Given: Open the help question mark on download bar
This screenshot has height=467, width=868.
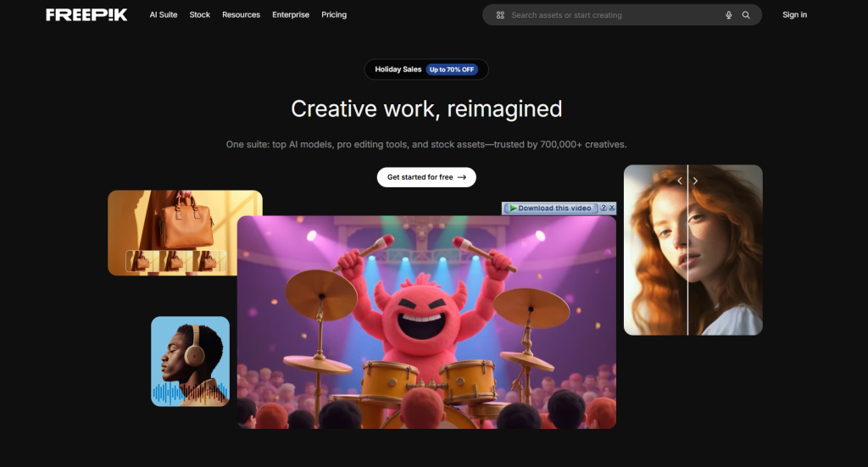Looking at the screenshot, I should coord(604,208).
